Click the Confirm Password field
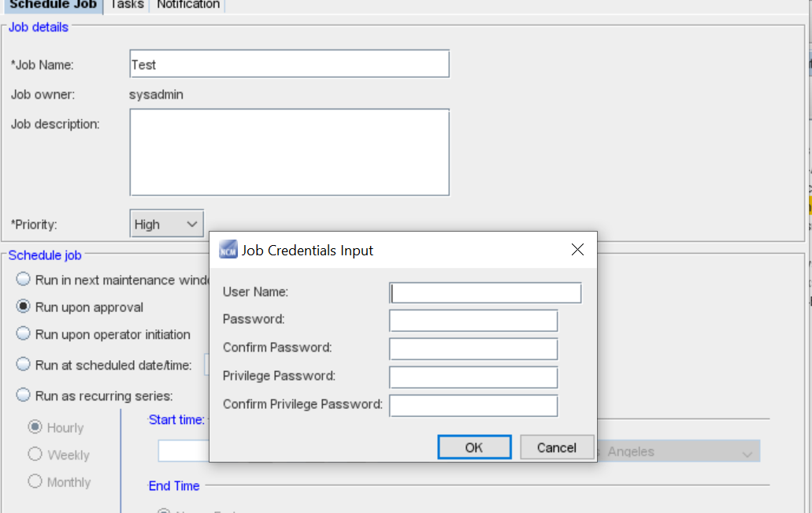 [473, 348]
